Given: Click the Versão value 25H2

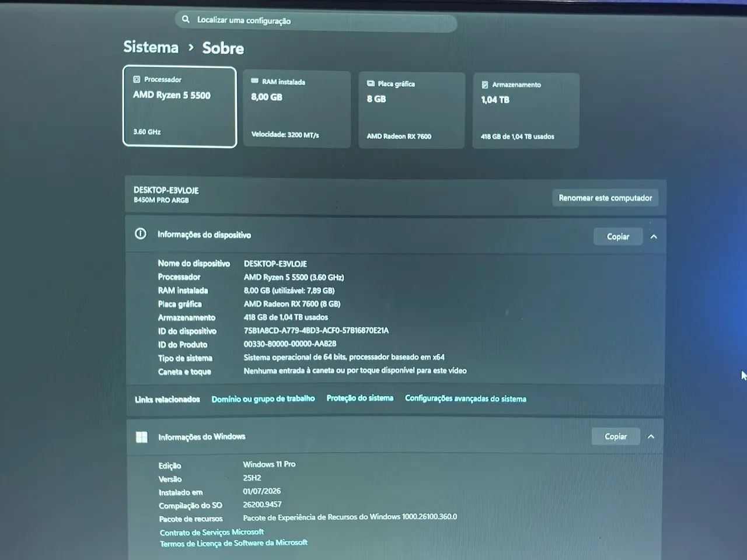Looking at the screenshot, I should 252,478.
